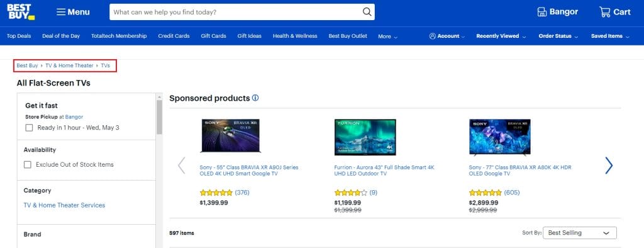Image resolution: width=644 pixels, height=248 pixels.
Task: Expand the More dropdown
Action: [387, 37]
